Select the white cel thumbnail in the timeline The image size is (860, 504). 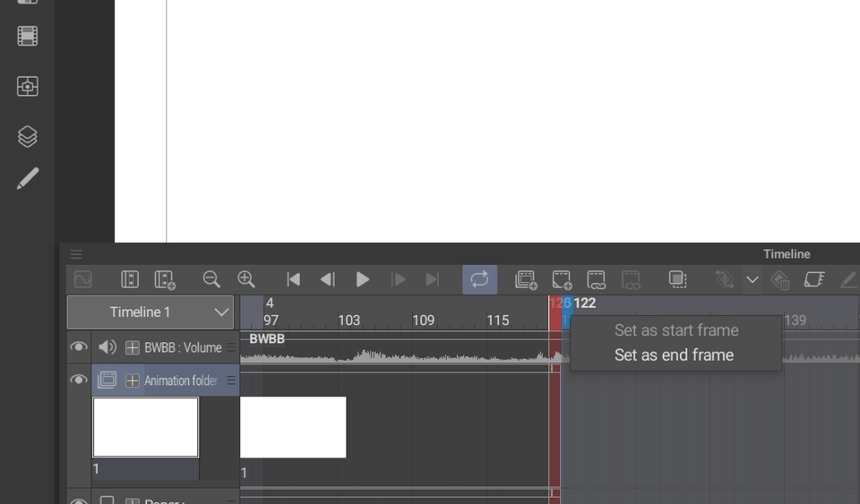(x=293, y=427)
